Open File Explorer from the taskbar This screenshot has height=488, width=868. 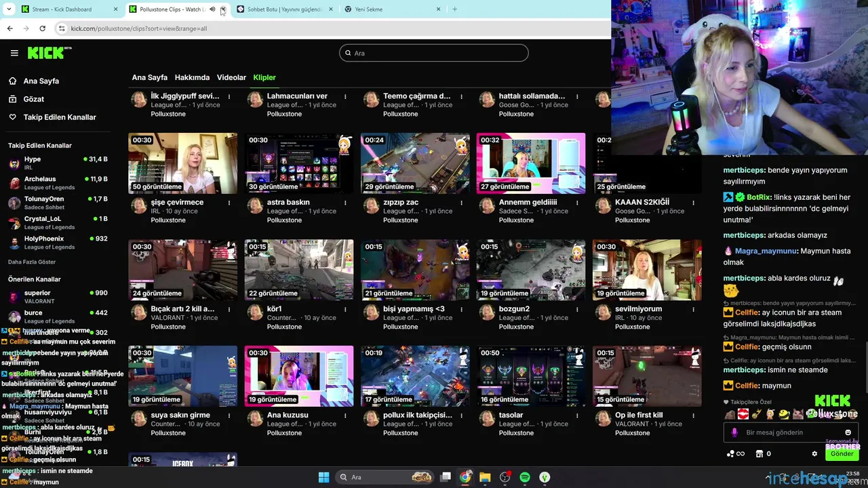pos(485,477)
